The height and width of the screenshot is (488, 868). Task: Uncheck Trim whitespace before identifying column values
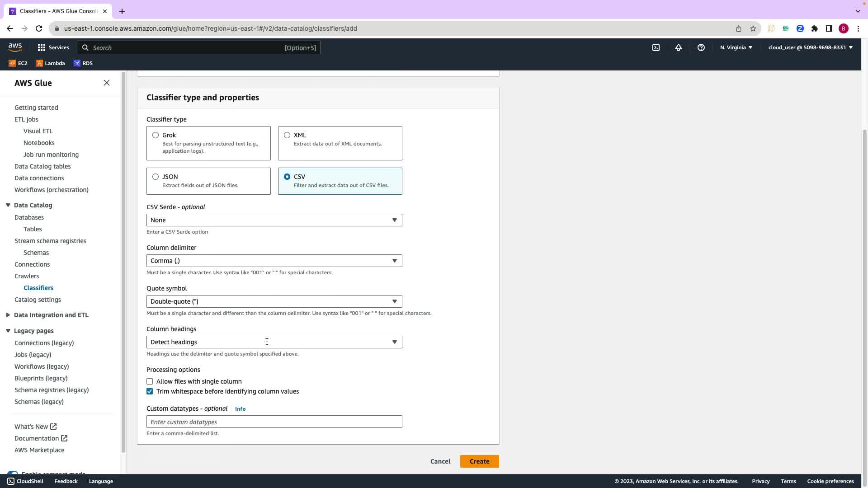pos(150,391)
